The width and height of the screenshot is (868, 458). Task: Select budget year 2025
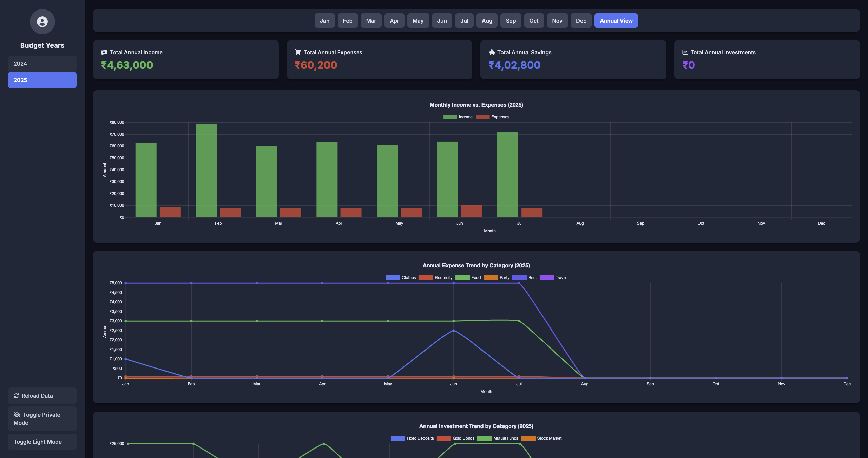point(42,80)
